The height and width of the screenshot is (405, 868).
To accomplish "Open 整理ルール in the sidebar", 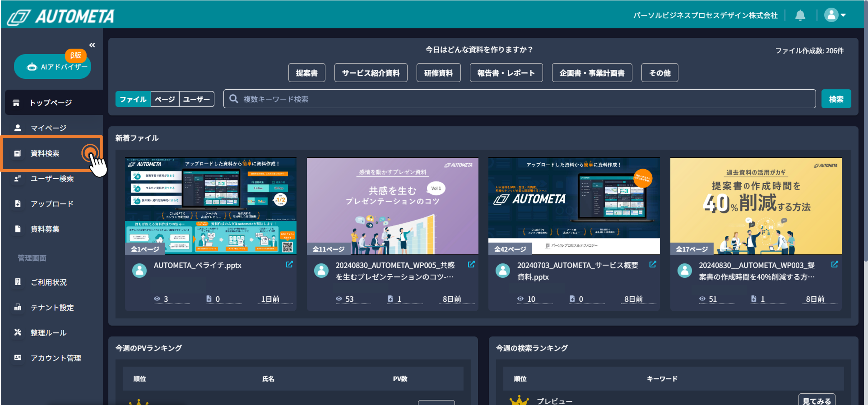I will pyautogui.click(x=52, y=333).
